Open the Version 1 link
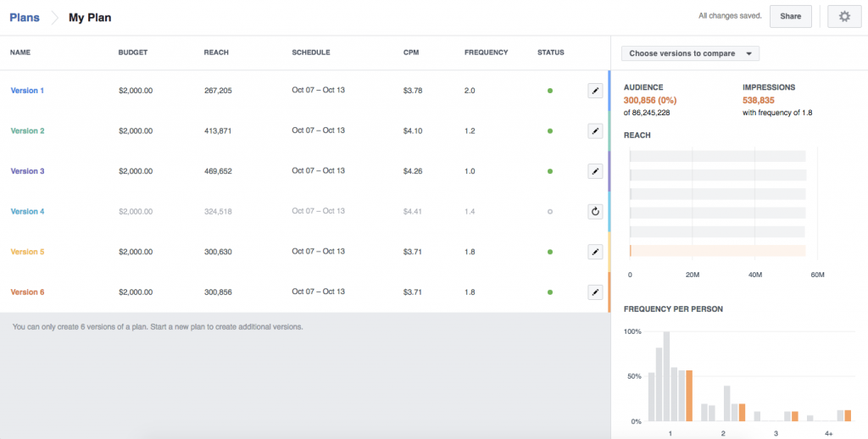Image resolution: width=868 pixels, height=439 pixels. coord(27,91)
